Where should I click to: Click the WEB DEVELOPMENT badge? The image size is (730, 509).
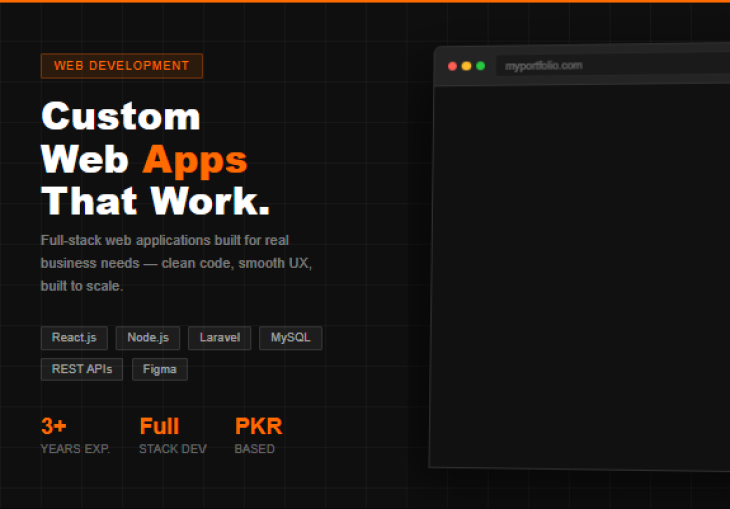121,66
